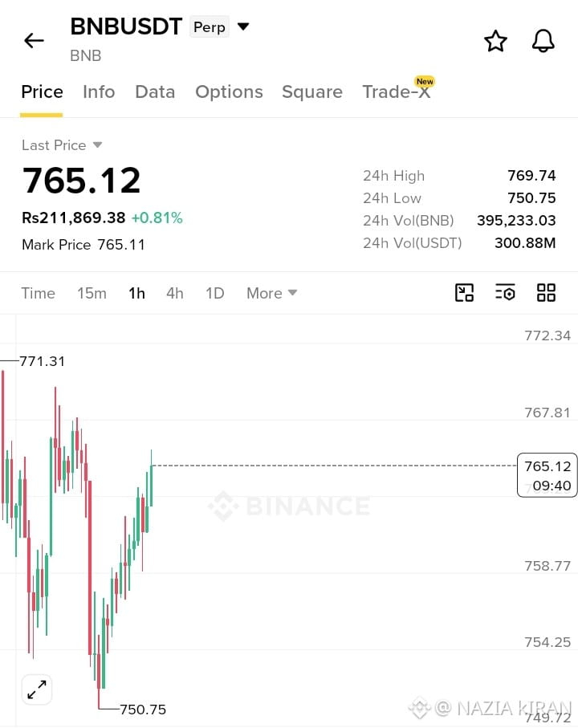Expand the BNBUSDT Perp pair dropdown arrow
The width and height of the screenshot is (578, 728).
[x=243, y=26]
